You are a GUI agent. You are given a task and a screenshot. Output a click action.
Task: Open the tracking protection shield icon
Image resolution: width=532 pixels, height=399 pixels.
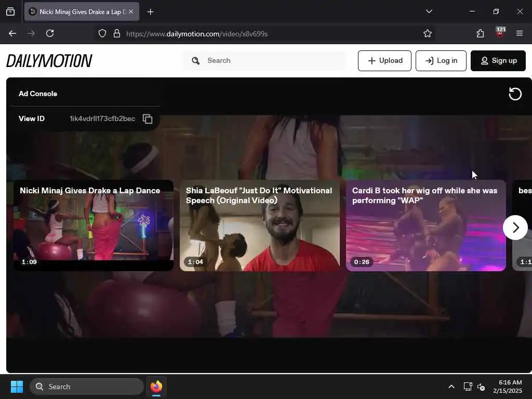click(x=102, y=33)
